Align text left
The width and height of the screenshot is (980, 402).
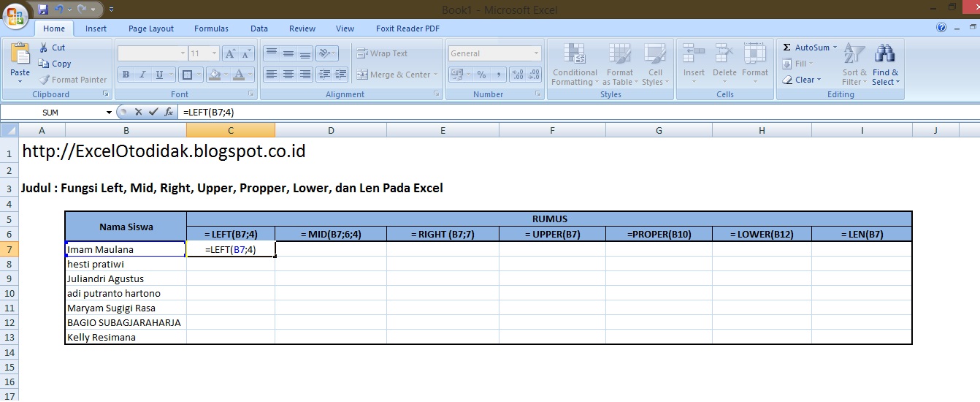coord(271,75)
